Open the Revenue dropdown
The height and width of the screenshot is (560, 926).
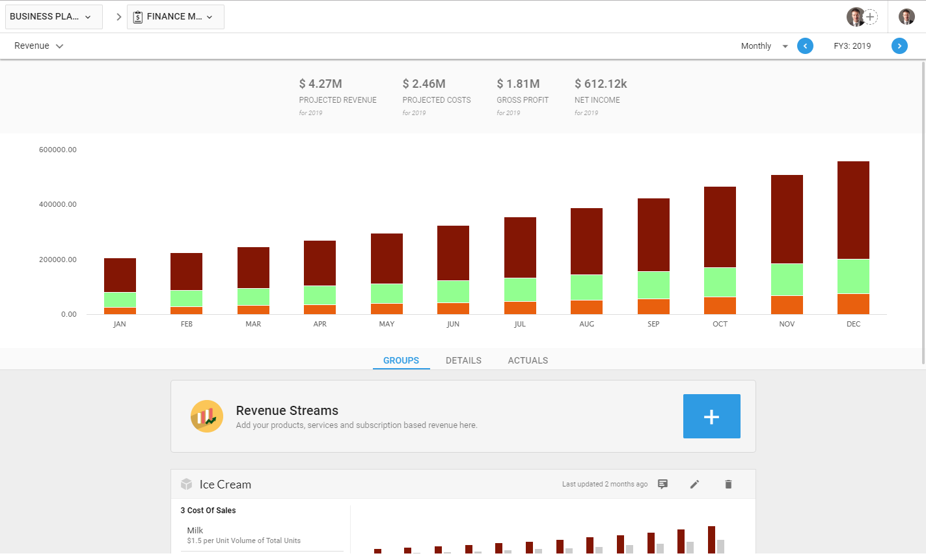(39, 46)
